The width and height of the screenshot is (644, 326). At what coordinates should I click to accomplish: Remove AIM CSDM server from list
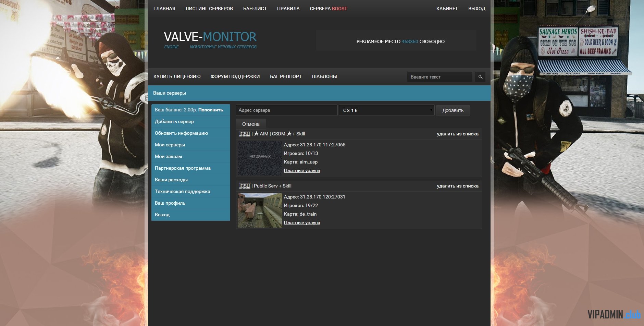click(458, 134)
